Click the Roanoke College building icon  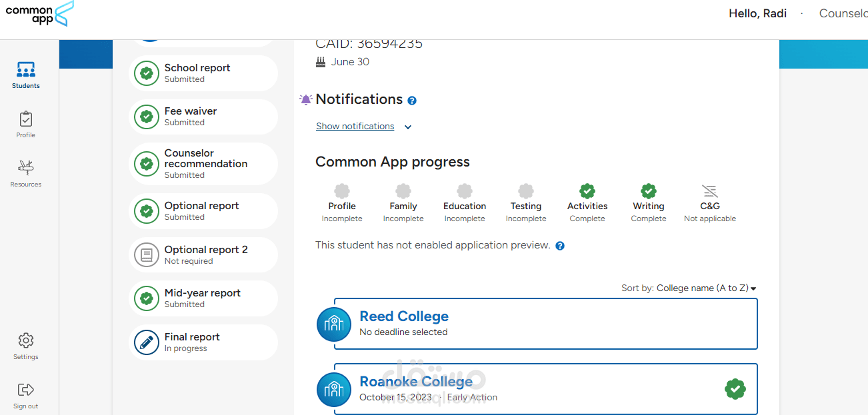point(334,390)
